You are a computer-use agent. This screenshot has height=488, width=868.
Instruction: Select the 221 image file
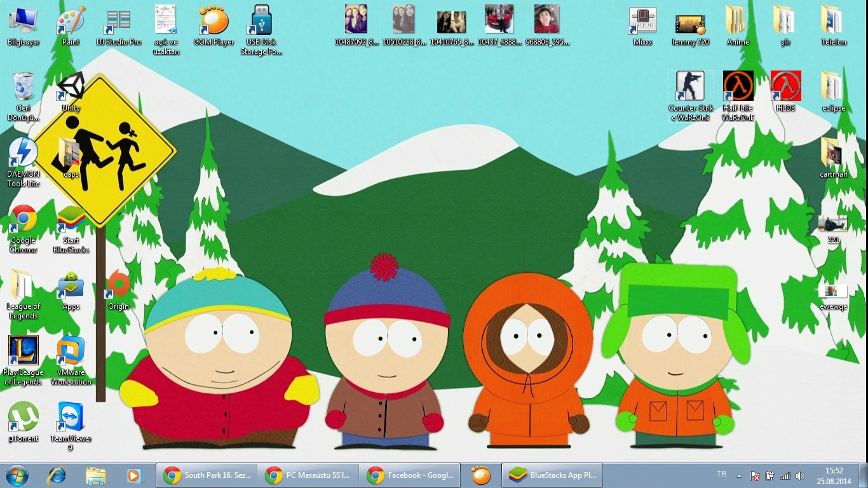(833, 229)
